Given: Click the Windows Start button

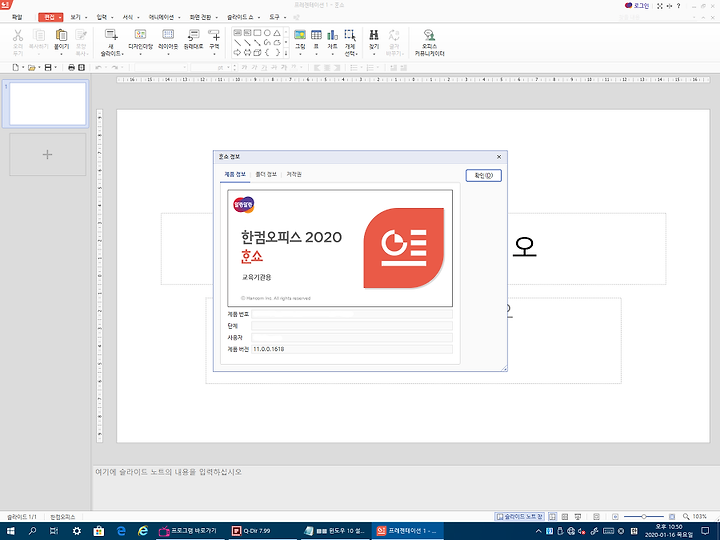Looking at the screenshot, I should (10, 531).
